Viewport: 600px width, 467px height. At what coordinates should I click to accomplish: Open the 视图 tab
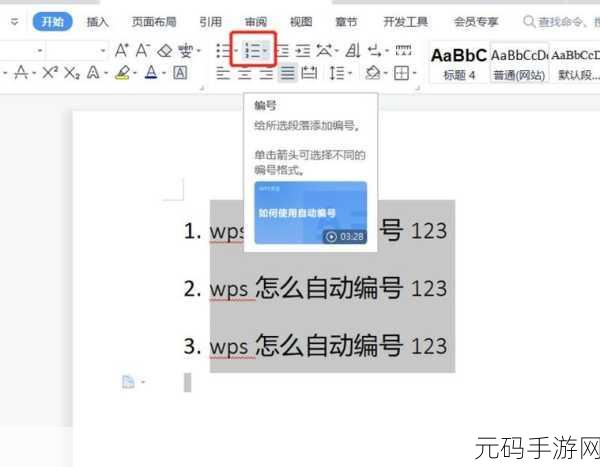tap(301, 22)
